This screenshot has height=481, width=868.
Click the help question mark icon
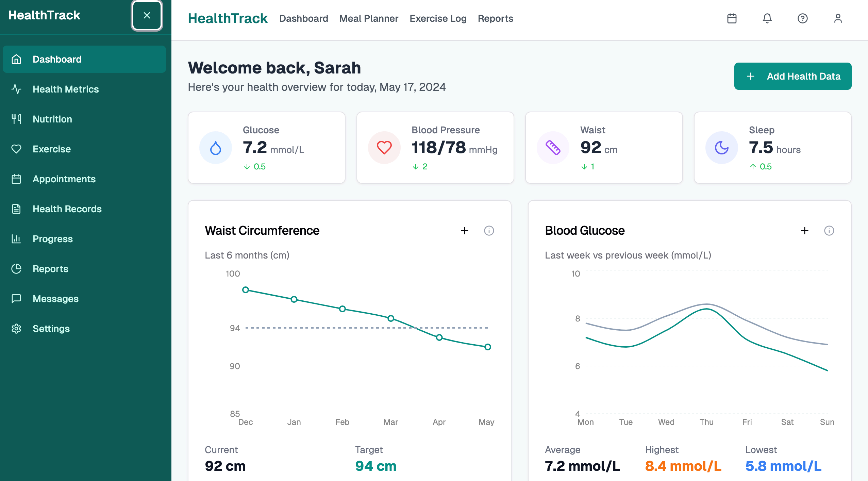[x=803, y=18]
